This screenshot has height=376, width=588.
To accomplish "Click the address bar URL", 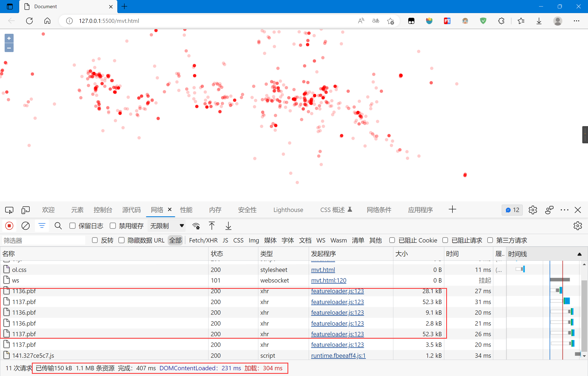I will (109, 21).
